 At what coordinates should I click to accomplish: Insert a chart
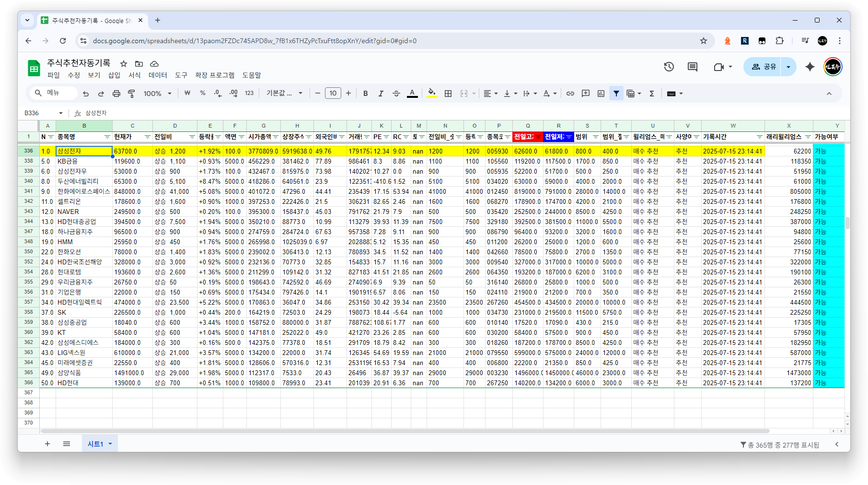(x=601, y=94)
